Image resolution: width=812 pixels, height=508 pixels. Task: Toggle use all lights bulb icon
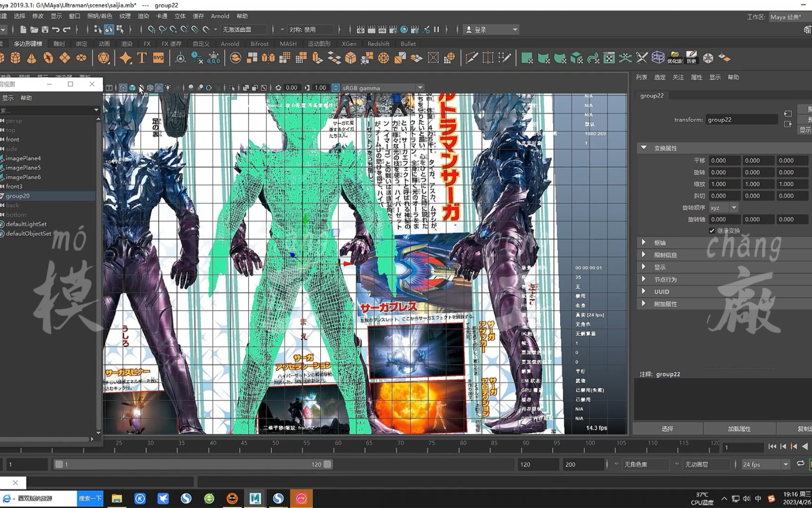[168, 88]
